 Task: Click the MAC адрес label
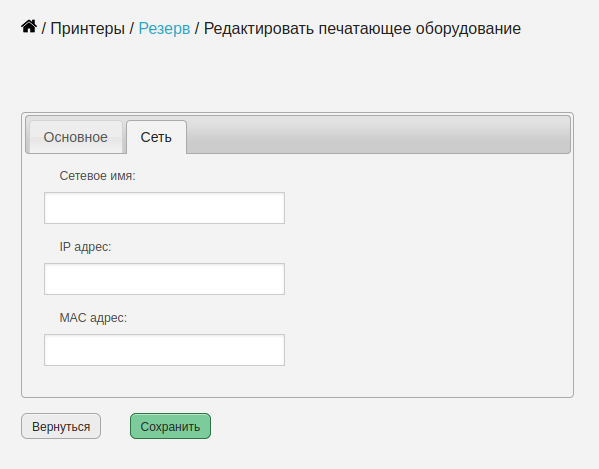click(x=93, y=318)
